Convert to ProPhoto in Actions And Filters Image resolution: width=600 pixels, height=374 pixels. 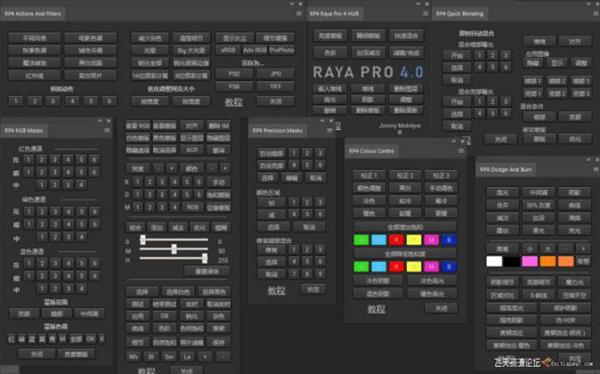(x=282, y=50)
